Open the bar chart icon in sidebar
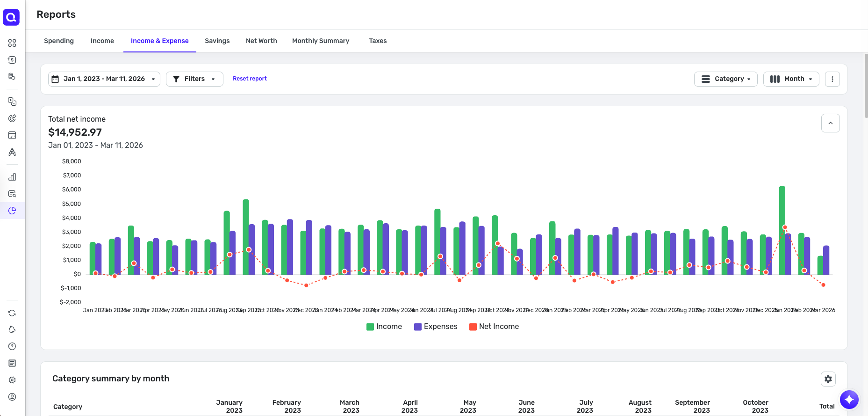Image resolution: width=868 pixels, height=416 pixels. [12, 177]
